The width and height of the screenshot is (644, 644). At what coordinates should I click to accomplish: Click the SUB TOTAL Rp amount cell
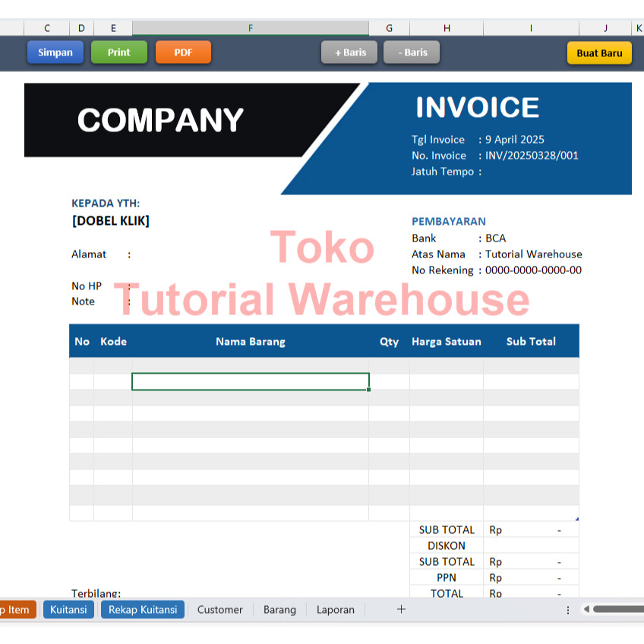[x=531, y=529]
